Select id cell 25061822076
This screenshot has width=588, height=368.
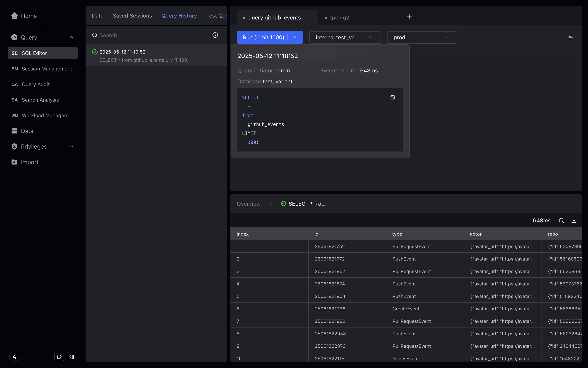(x=347, y=346)
